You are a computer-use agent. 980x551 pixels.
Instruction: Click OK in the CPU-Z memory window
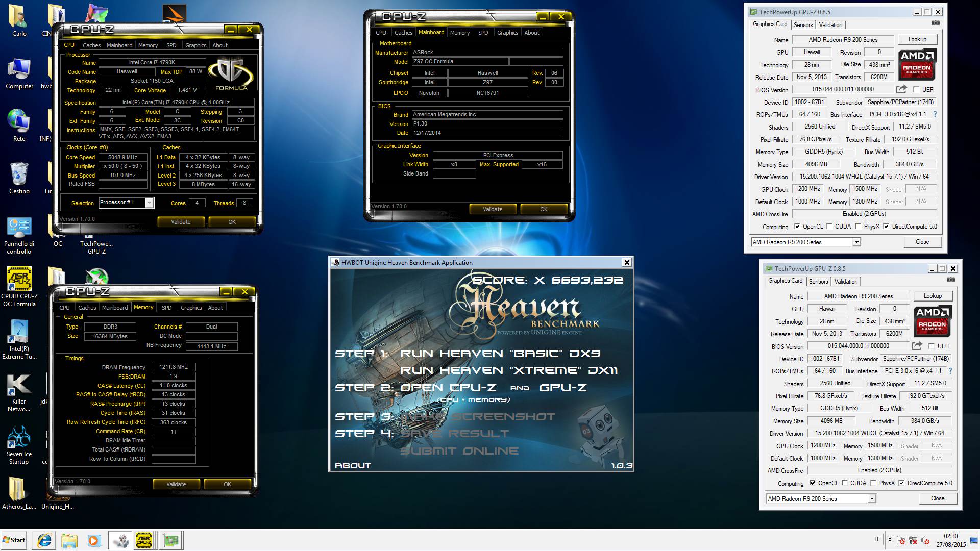pos(227,484)
